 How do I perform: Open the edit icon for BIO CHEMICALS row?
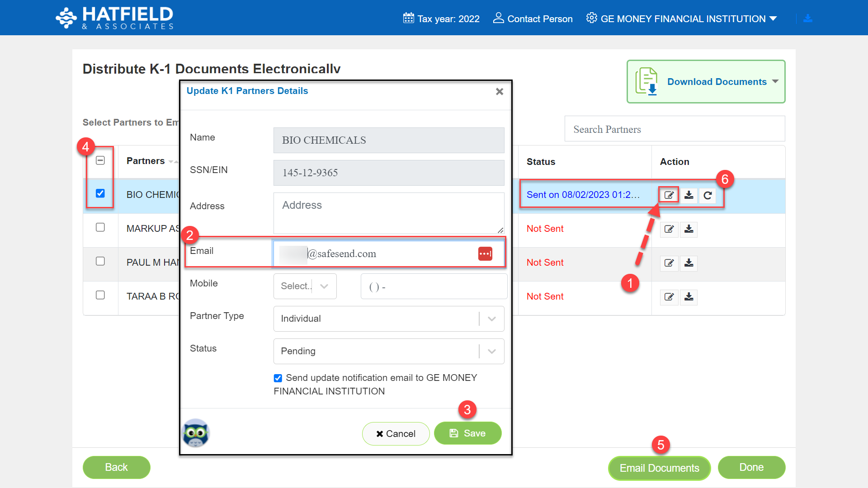point(669,195)
